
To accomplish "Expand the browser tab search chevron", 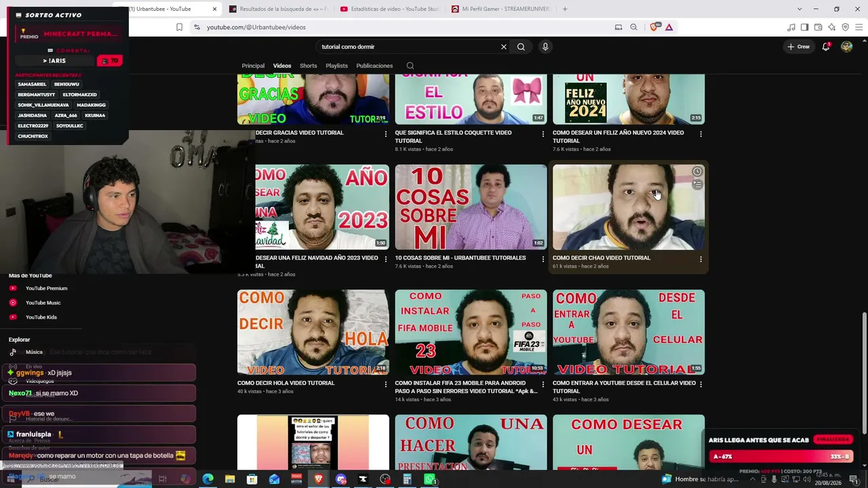I will click(x=800, y=9).
